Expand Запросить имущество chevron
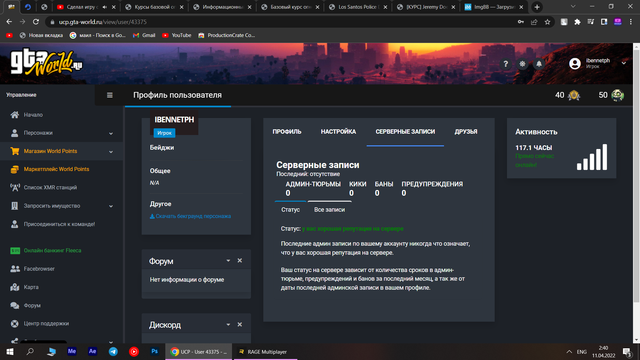 tap(111, 206)
